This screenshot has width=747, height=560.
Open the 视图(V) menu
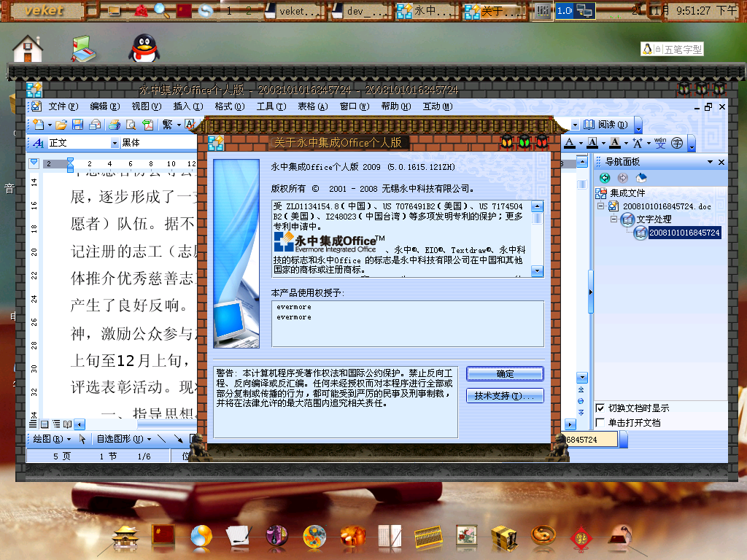click(x=146, y=106)
